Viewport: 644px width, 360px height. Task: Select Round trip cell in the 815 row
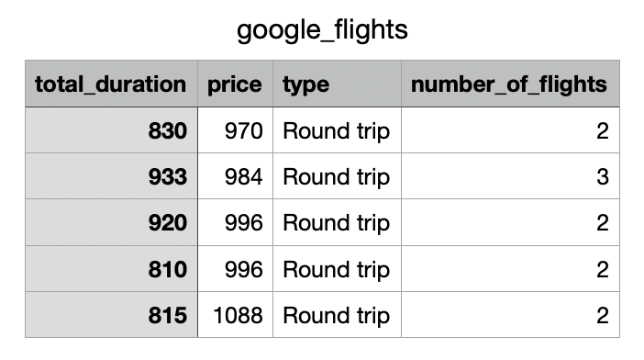(337, 315)
